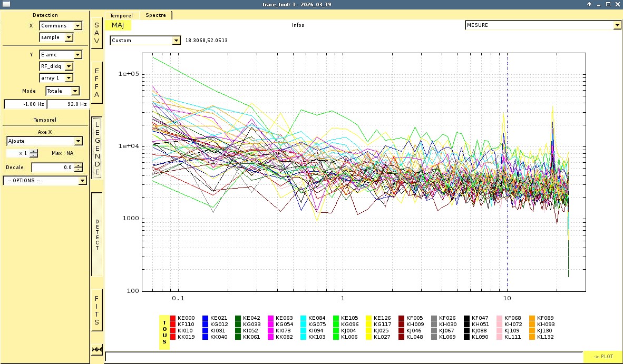623x364 pixels.
Task: Switch to the Temporel tab
Action: [x=122, y=15]
